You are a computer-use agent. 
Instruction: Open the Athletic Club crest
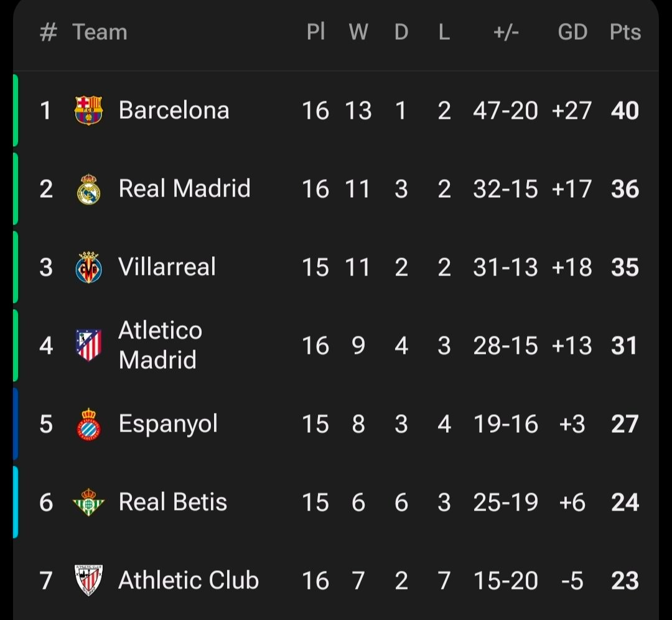88,580
